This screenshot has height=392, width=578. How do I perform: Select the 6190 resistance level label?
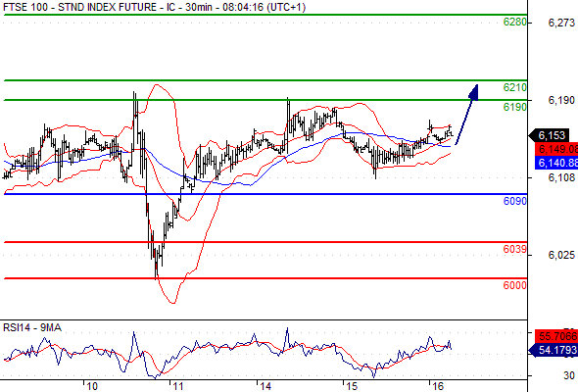coord(515,107)
